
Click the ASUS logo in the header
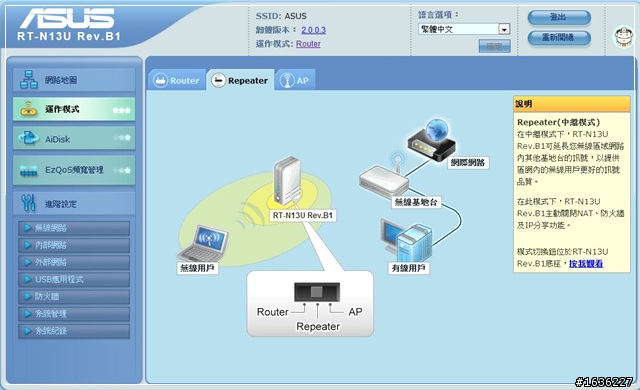point(67,18)
